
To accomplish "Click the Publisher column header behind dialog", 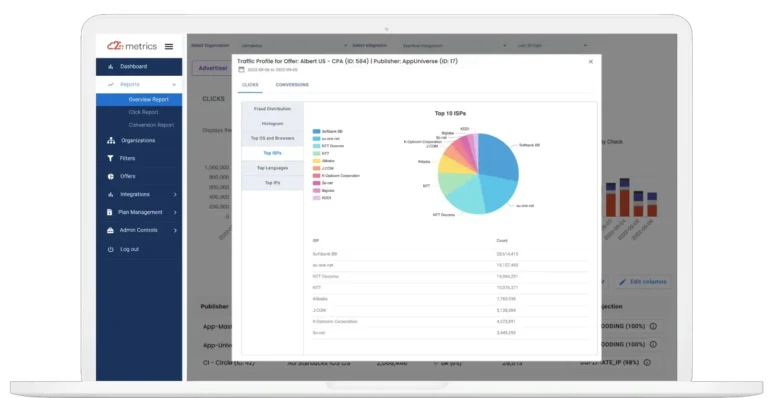I will point(215,306).
